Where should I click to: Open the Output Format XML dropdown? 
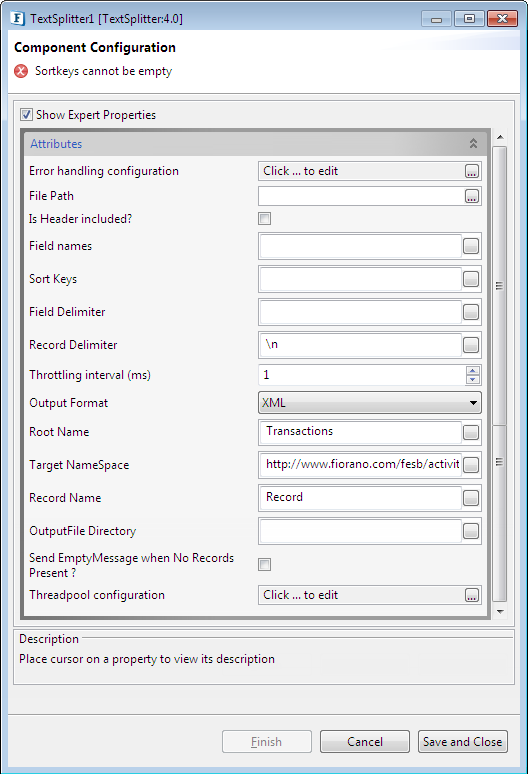click(x=370, y=403)
